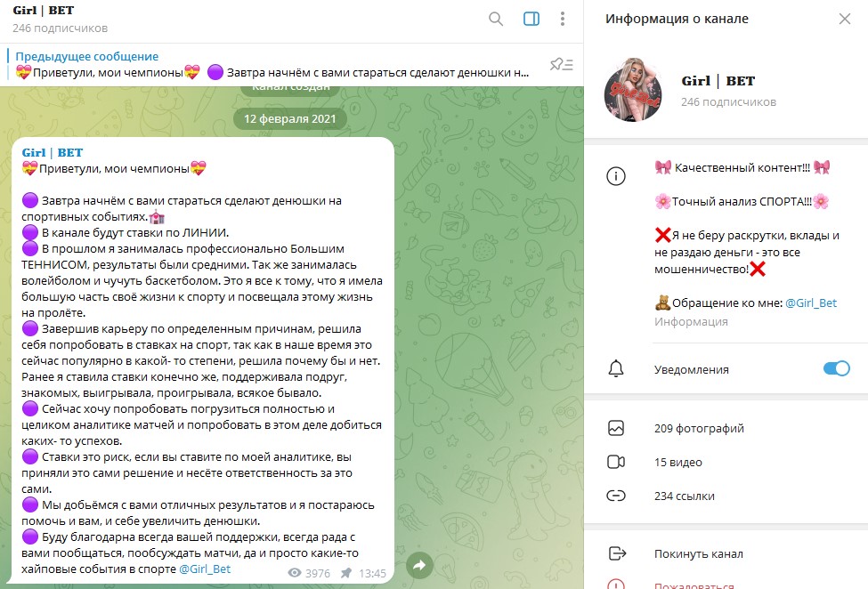This screenshot has height=589, width=868.
Task: Open the @Girl_Bet mention in the message
Action: (x=205, y=569)
